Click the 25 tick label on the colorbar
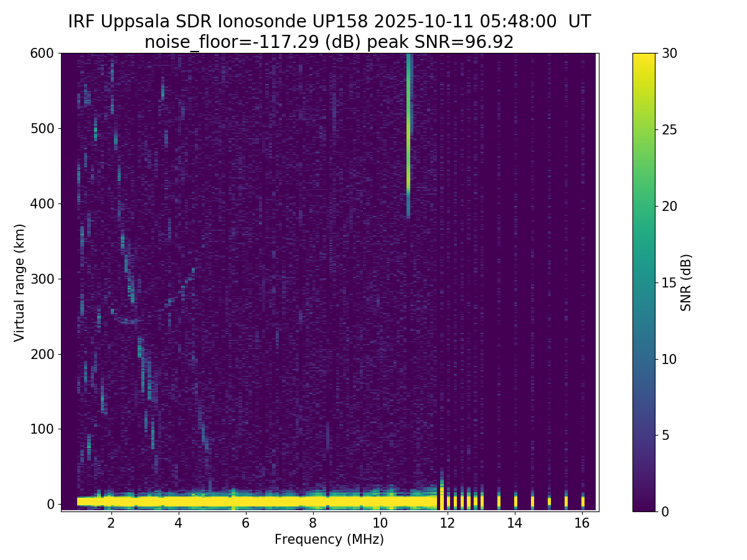 [669, 129]
